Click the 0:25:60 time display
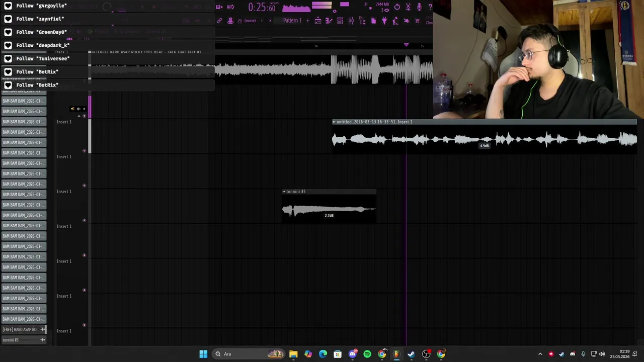Screen dimensions: 644x362 262,8
